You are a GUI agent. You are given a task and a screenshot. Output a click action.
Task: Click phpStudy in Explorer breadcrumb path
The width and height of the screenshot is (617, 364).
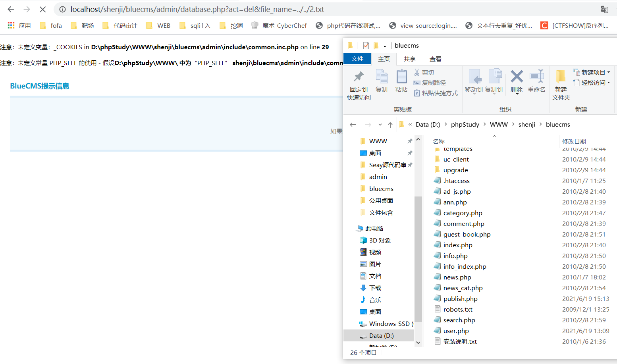465,124
